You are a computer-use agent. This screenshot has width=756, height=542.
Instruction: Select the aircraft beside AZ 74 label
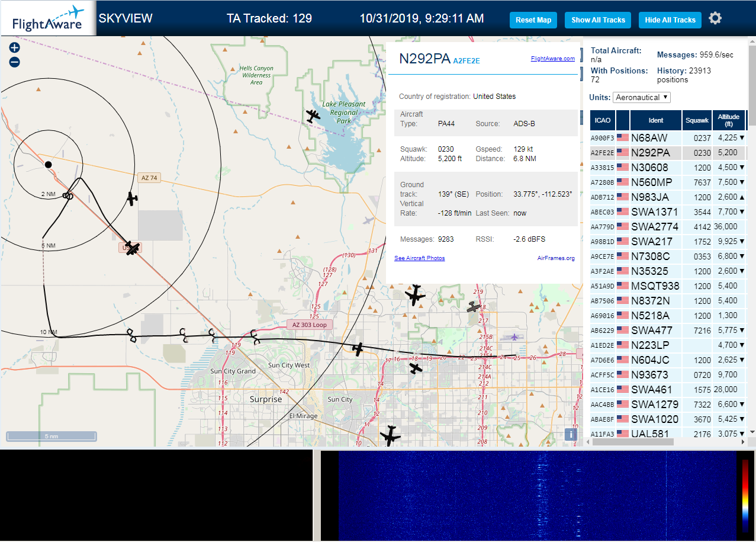(132, 199)
